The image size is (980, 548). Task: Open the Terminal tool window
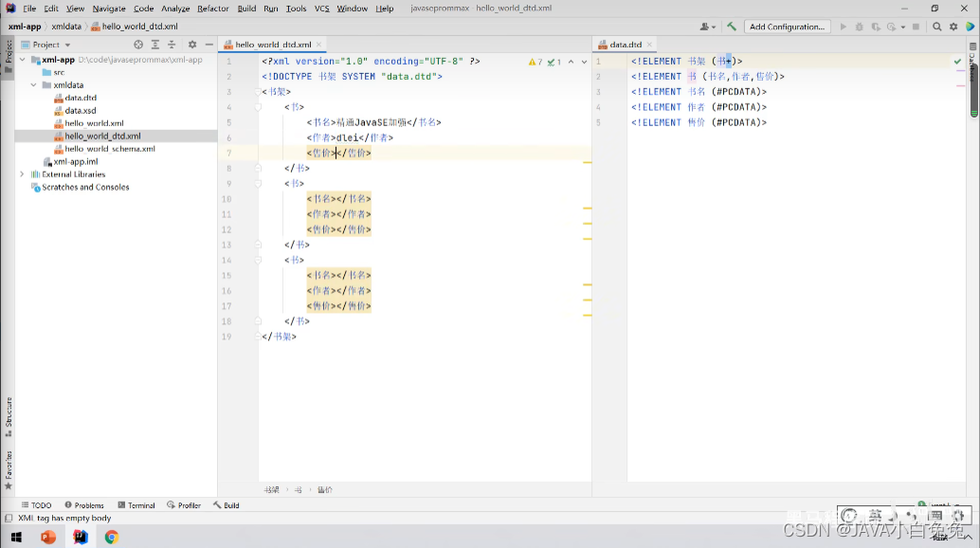pyautogui.click(x=136, y=505)
